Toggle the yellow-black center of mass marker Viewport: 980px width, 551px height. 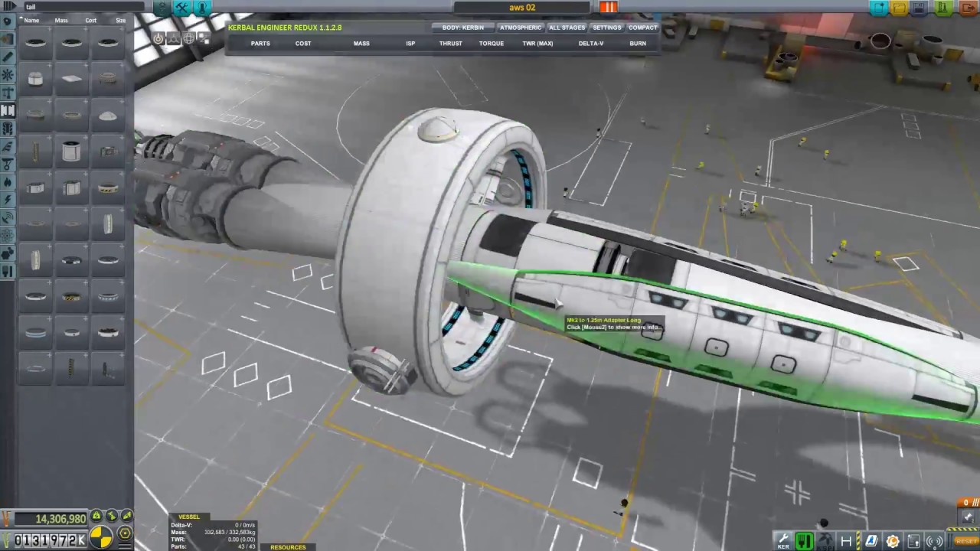click(101, 537)
